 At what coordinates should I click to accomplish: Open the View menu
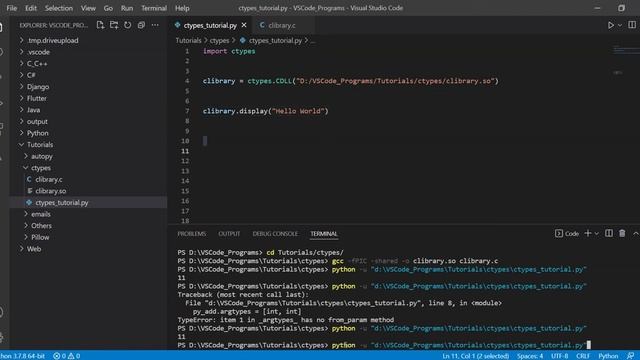[x=88, y=8]
